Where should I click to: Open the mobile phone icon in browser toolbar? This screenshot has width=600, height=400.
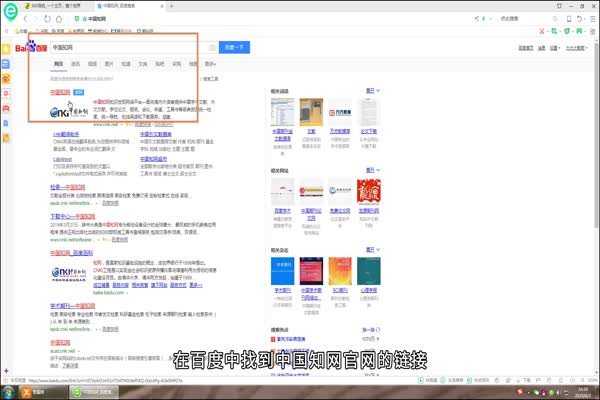(569, 19)
